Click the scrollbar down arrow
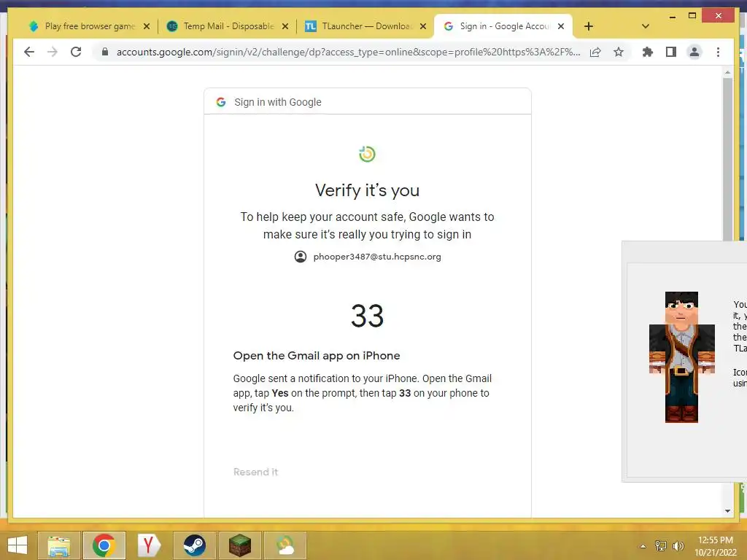747x560 pixels. (727, 510)
